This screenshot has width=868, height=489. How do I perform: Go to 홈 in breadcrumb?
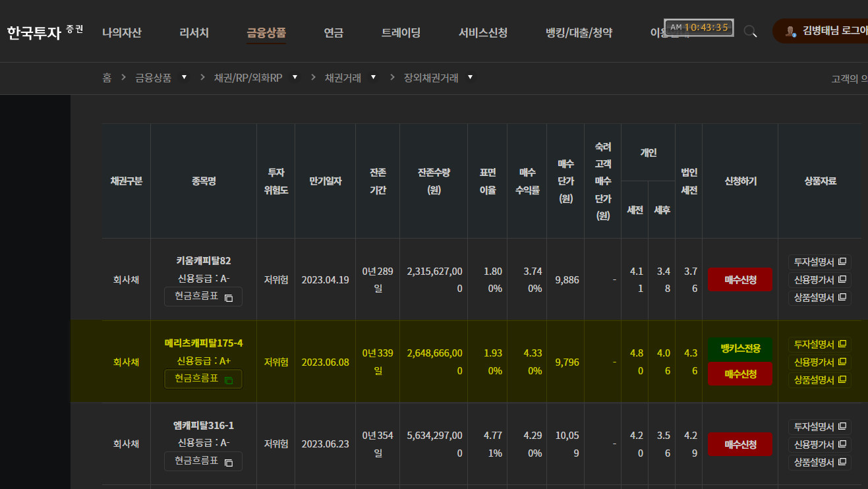point(107,78)
